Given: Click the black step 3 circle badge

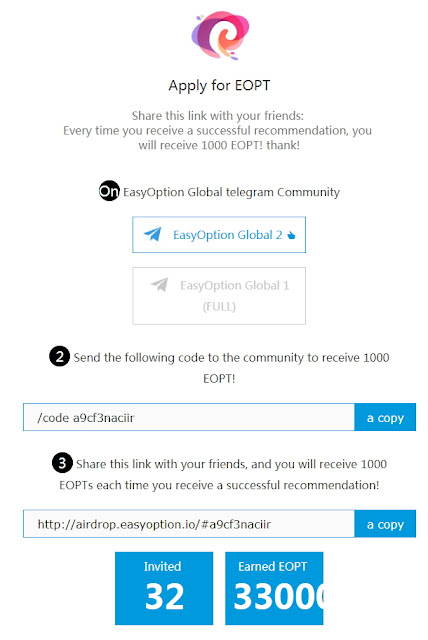Looking at the screenshot, I should click(62, 463).
